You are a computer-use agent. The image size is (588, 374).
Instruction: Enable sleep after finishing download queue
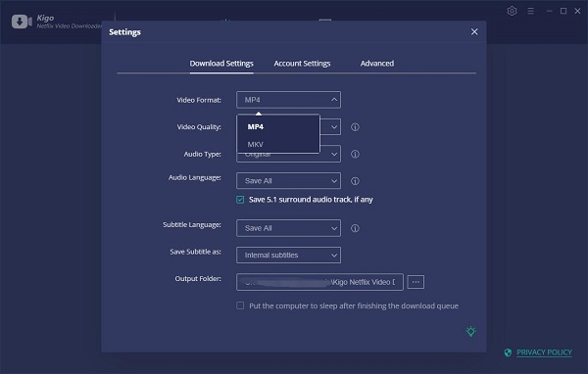(240, 305)
